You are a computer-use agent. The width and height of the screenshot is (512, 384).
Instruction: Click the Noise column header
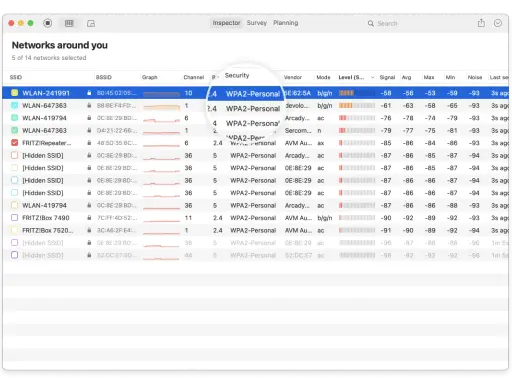475,77
